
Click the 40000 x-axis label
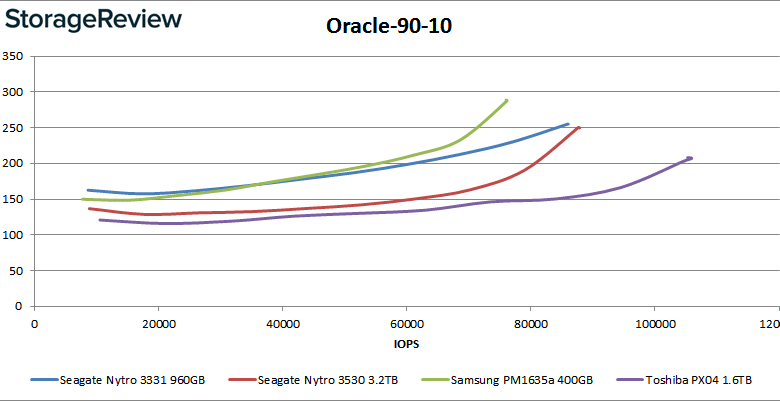pyautogui.click(x=282, y=323)
